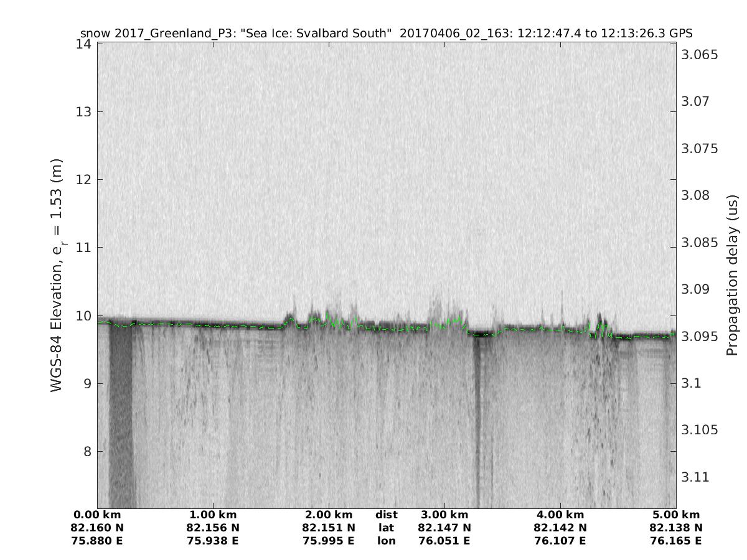Click the 4.00 km distance label
The height and width of the screenshot is (560, 747).
560,515
